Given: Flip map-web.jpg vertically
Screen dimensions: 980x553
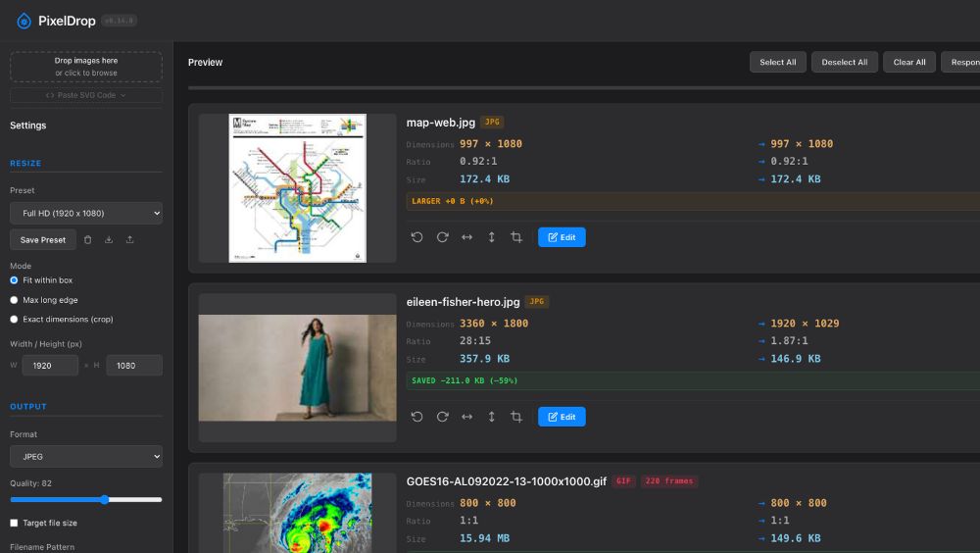Looking at the screenshot, I should point(492,237).
